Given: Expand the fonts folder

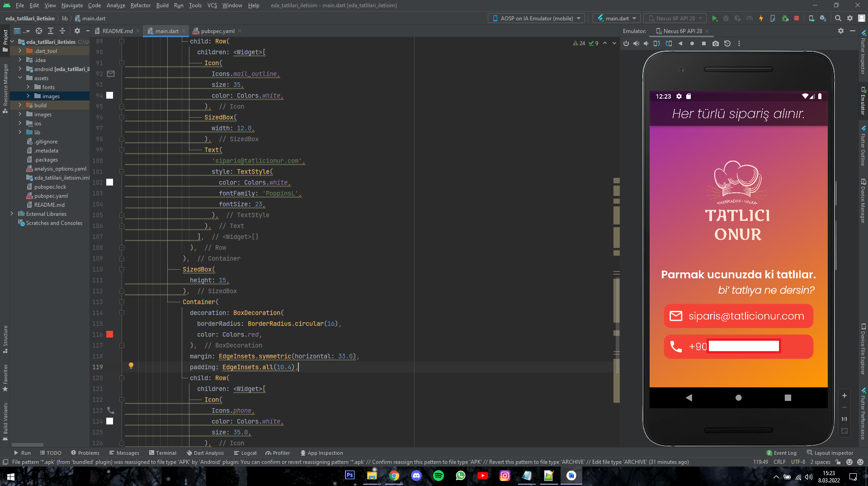Looking at the screenshot, I should coord(28,87).
